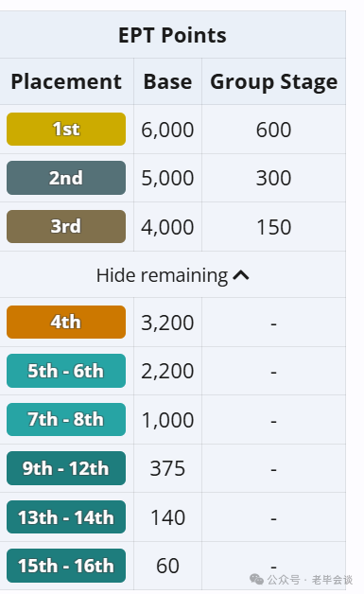
Task: Click the Base column header
Action: (167, 82)
